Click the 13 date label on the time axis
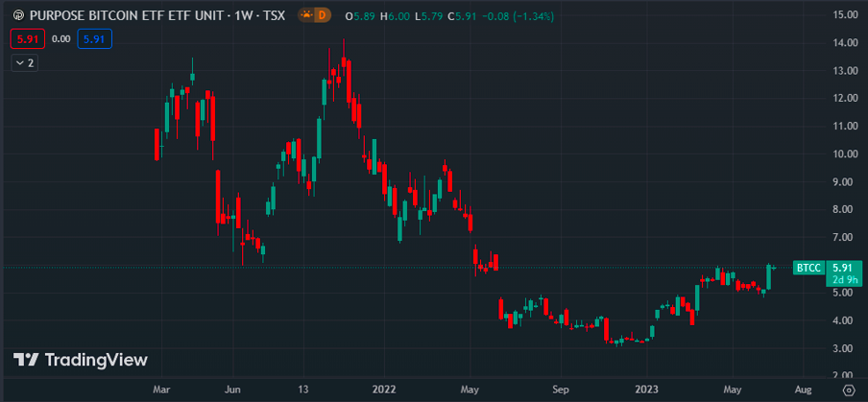Viewport: 868px width, 402px height. click(302, 390)
